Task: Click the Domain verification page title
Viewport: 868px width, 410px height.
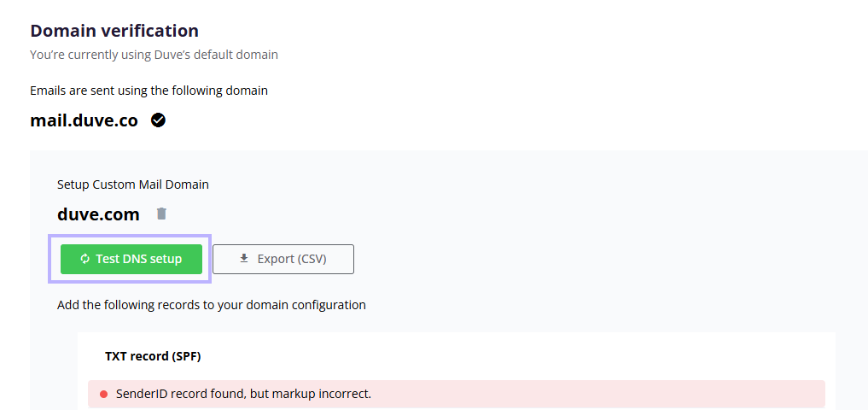Action: click(x=114, y=31)
